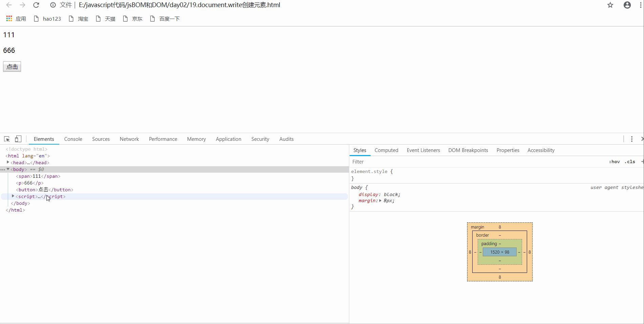
Task: Toggle the device toolbar icon
Action: 18,139
